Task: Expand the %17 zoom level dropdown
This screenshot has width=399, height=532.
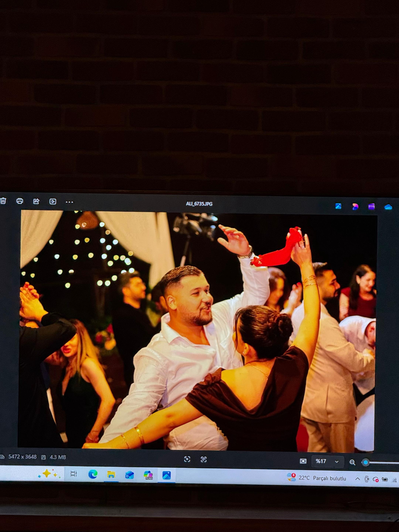Action: click(x=328, y=461)
